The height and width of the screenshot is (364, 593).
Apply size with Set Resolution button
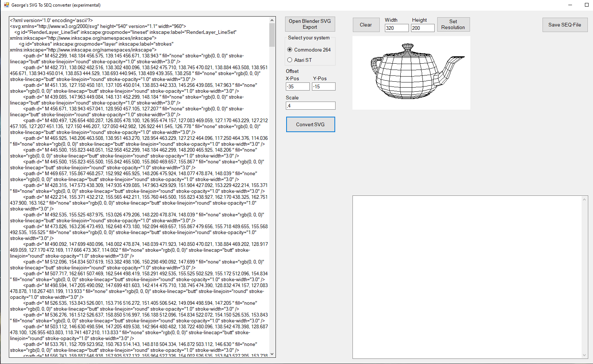pos(453,25)
